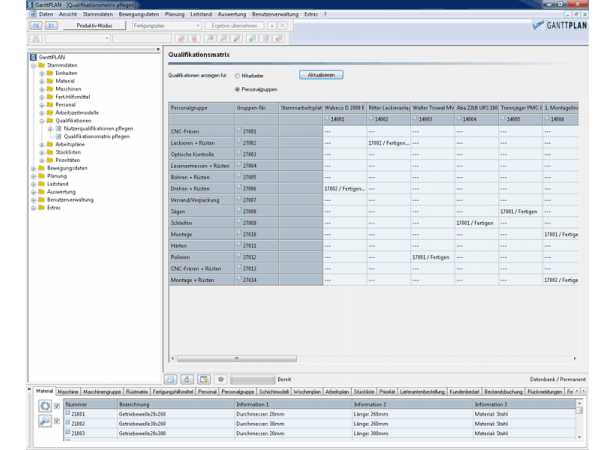This screenshot has height=450, width=615.
Task: Click the double-right-arrow forward button in top toolbar
Action: pos(51,26)
